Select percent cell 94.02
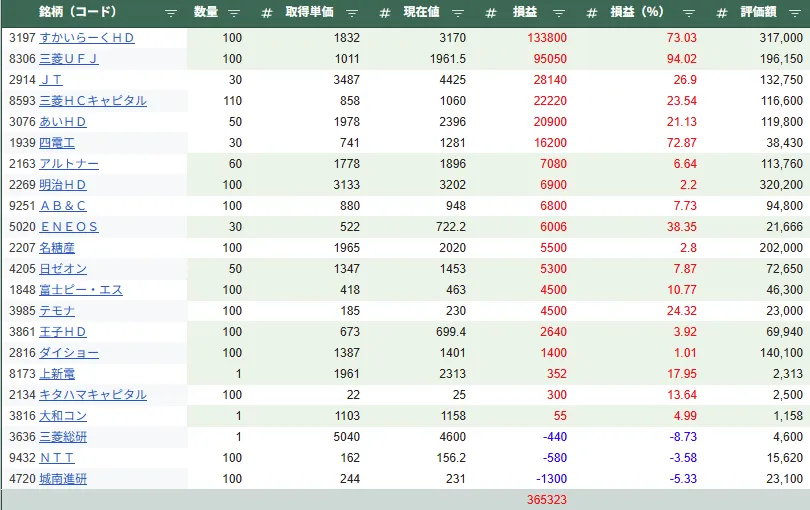 [x=681, y=59]
